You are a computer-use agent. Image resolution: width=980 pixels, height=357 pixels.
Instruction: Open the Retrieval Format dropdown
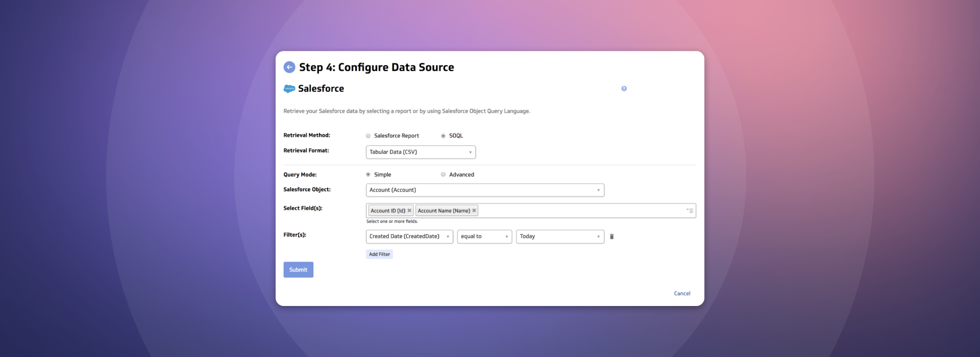pyautogui.click(x=421, y=152)
